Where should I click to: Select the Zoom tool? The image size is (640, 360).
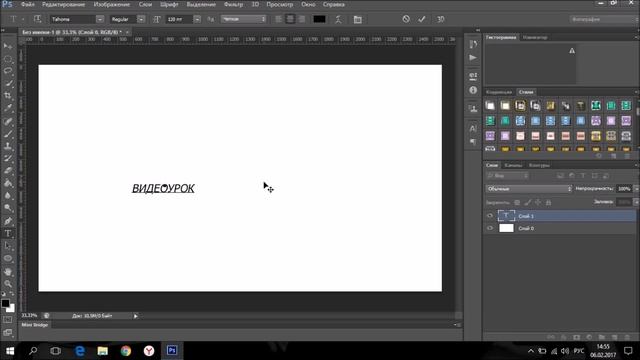click(x=8, y=283)
